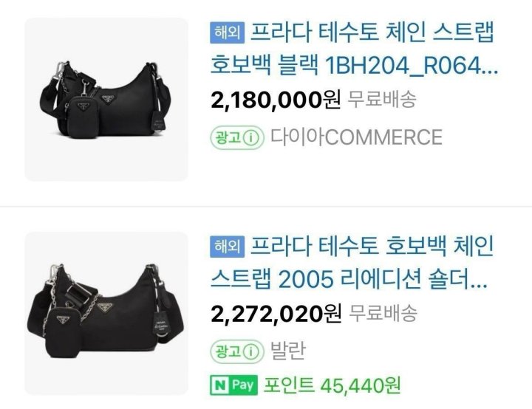Click the 해외 badge on the second listing
532x409 pixels.
227,247
